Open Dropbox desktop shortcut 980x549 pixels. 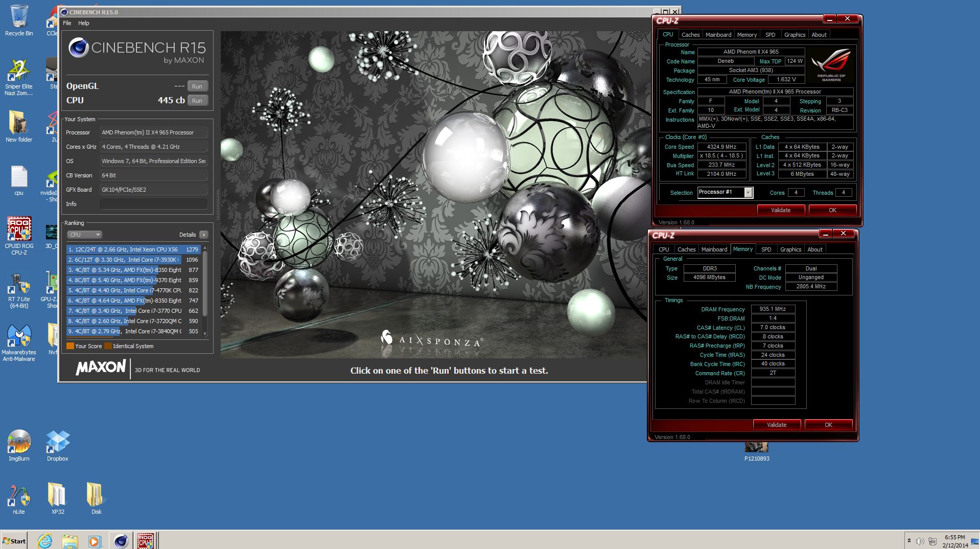[x=57, y=446]
